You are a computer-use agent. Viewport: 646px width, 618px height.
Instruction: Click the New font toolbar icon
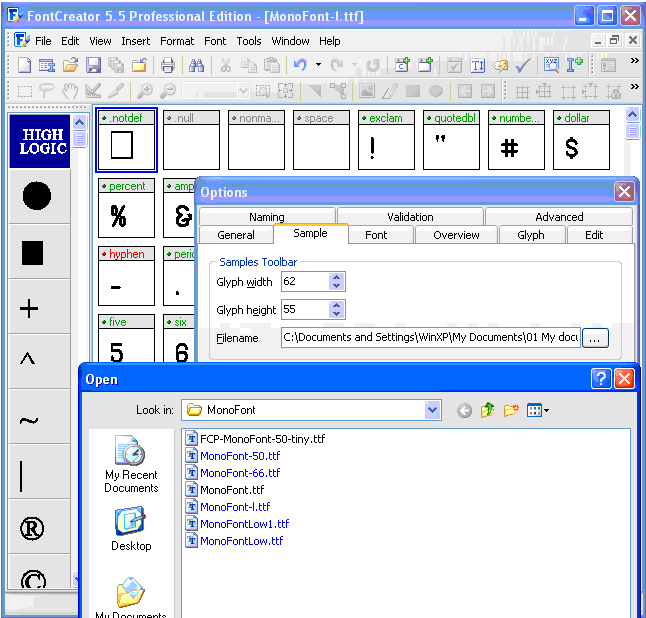(24, 65)
